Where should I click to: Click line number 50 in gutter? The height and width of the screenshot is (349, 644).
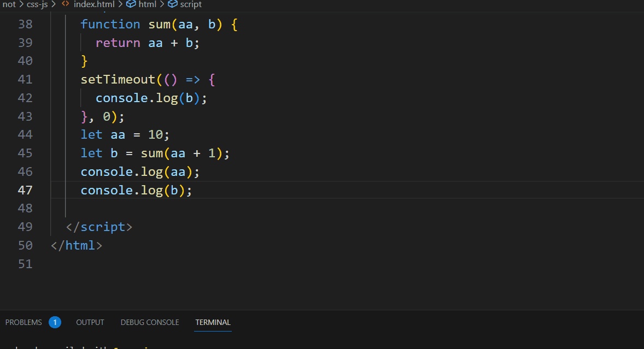25,245
